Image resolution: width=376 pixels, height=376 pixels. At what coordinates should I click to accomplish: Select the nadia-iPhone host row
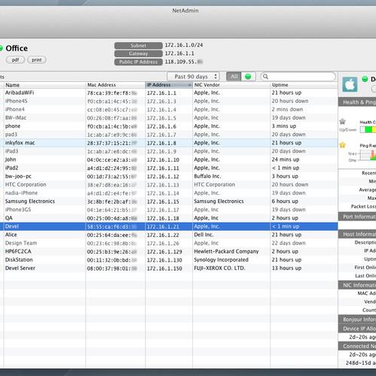click(169, 193)
